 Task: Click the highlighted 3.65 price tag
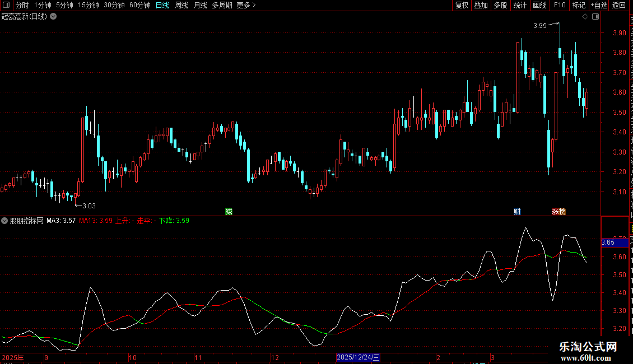coord(615,242)
